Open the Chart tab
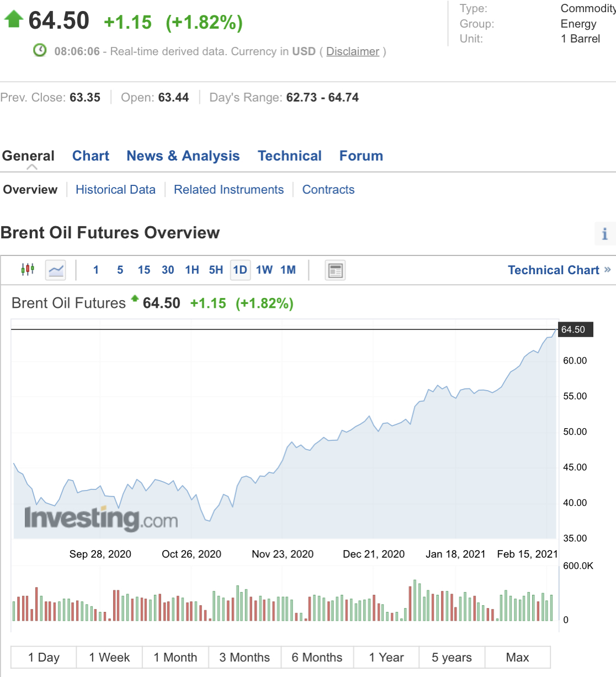Screen dimensions: 616x677 pyautogui.click(x=91, y=156)
